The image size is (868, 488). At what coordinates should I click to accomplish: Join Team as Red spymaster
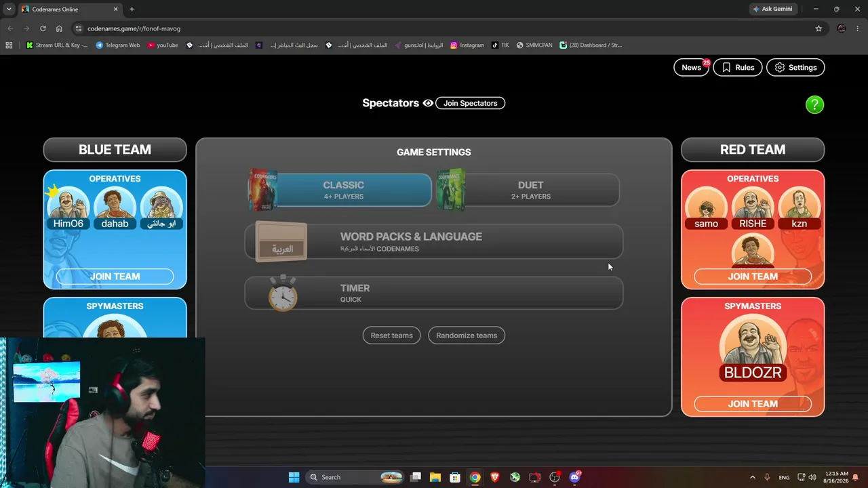click(x=753, y=404)
